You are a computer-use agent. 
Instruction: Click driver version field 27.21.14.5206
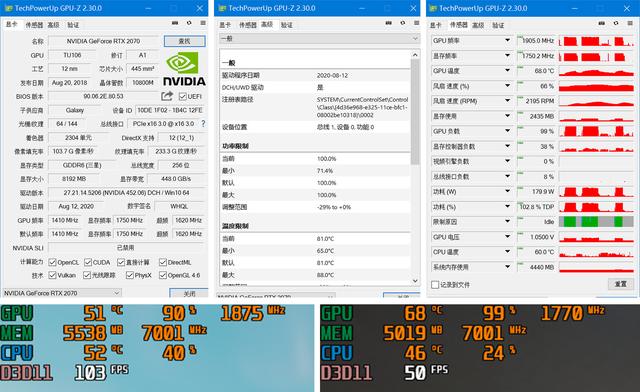(x=126, y=192)
